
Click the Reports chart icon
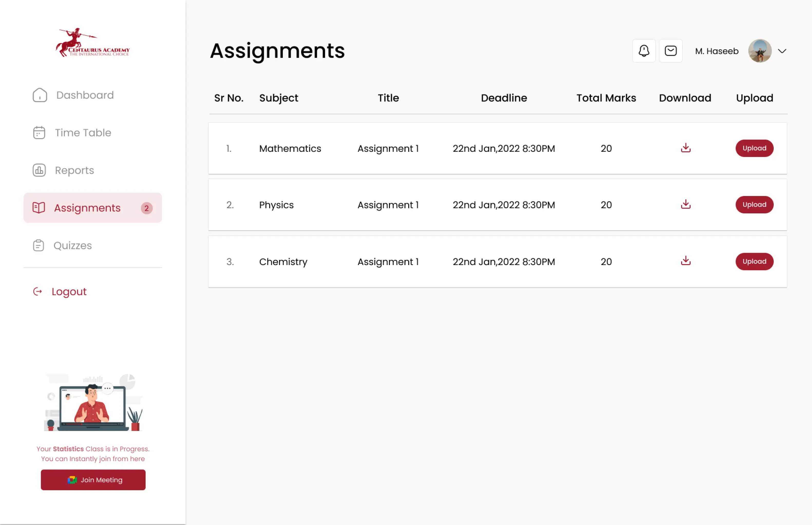coord(39,170)
